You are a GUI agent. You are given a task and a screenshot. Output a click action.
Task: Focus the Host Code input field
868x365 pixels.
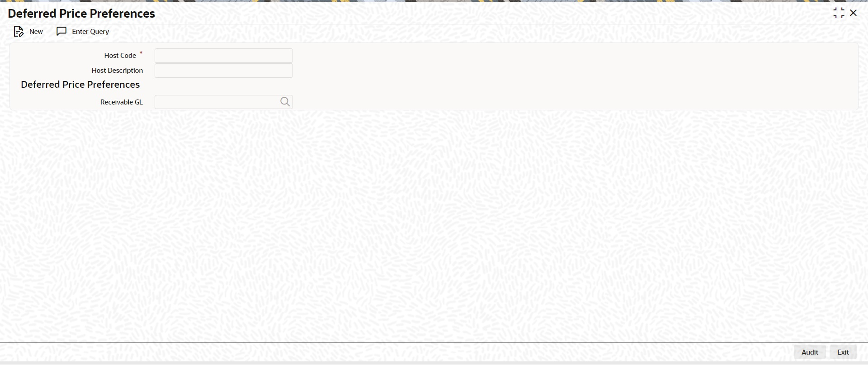(x=224, y=56)
